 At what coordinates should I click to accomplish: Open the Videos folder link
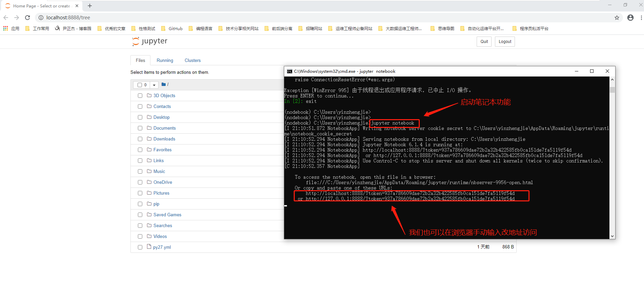pos(160,236)
